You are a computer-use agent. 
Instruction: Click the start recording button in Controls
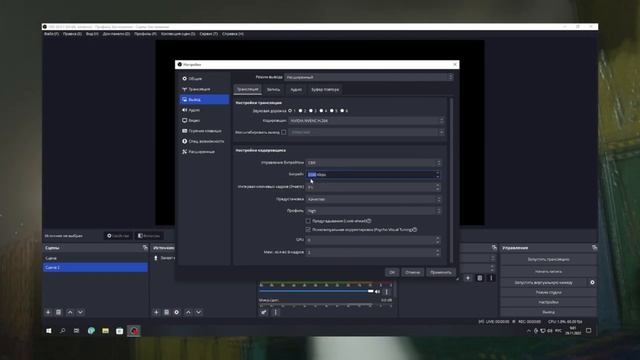(x=548, y=271)
